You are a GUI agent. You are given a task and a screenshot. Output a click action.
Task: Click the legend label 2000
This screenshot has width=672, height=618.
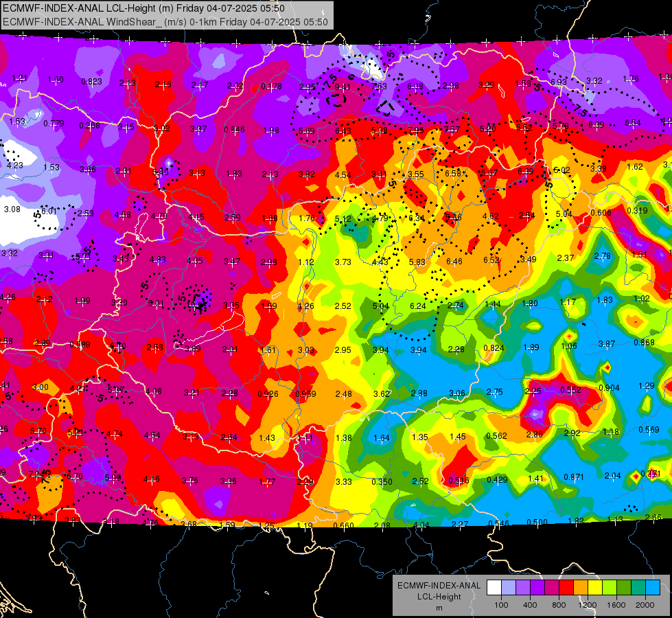click(x=645, y=605)
